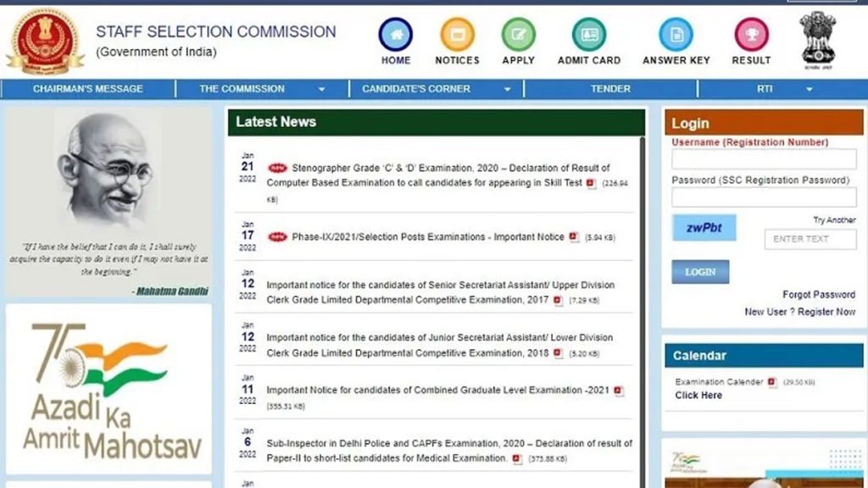Click the captcha ENTER TEXT field
This screenshot has width=868, height=488.
point(810,239)
